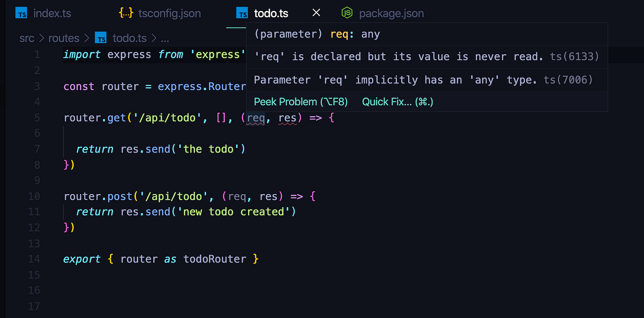Switch to the tsconfig.json tab
The height and width of the screenshot is (318, 644).
pos(170,13)
